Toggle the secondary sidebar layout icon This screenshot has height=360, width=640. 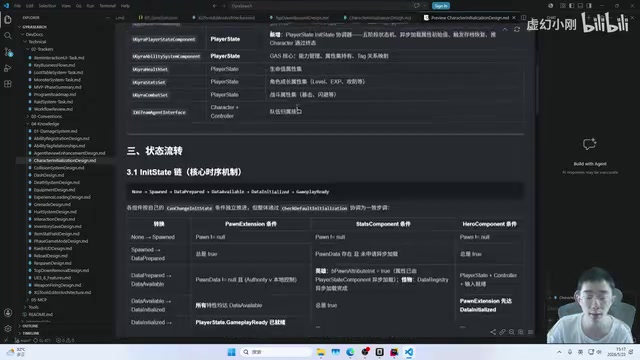[x=589, y=6]
